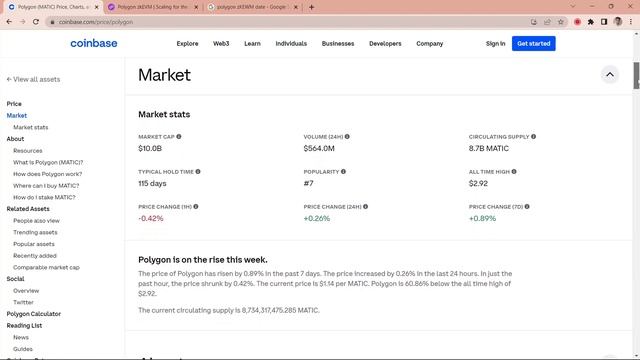Open Polygon Calculator in sidebar
640x360 pixels.
click(x=33, y=314)
